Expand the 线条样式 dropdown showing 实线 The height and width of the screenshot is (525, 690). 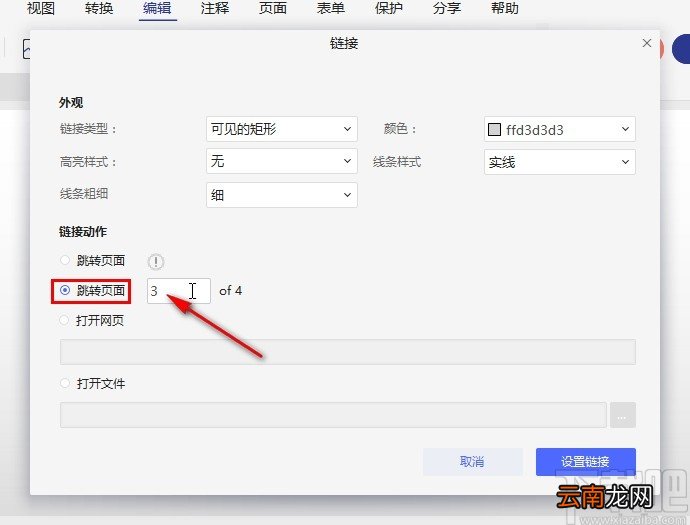(x=560, y=162)
